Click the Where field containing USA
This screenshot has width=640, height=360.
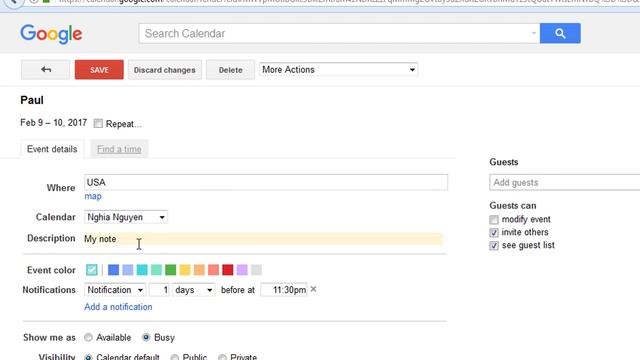pyautogui.click(x=266, y=182)
